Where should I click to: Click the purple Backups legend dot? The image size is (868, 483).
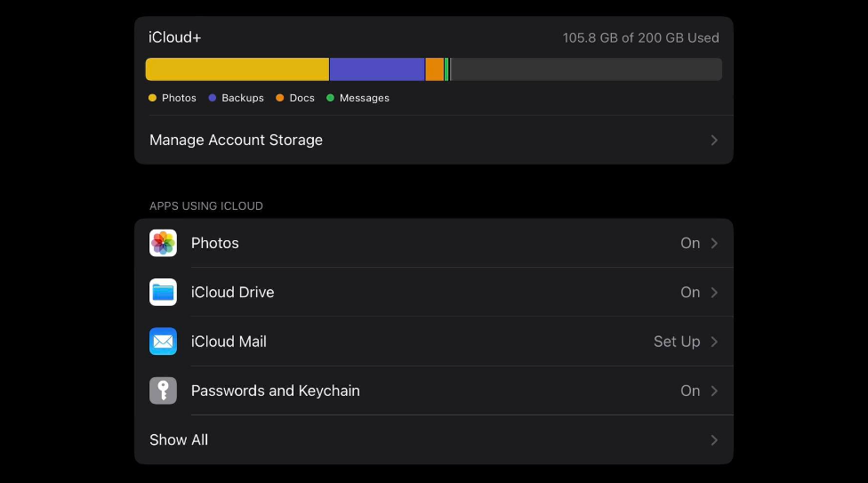(213, 98)
